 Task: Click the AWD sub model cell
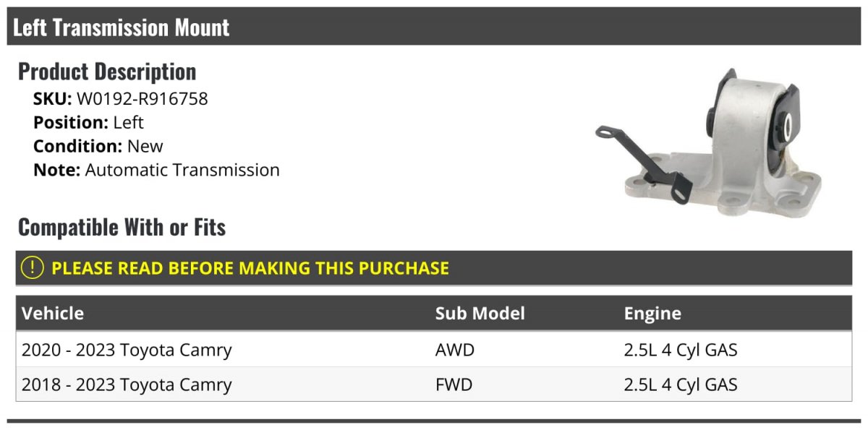(x=455, y=351)
